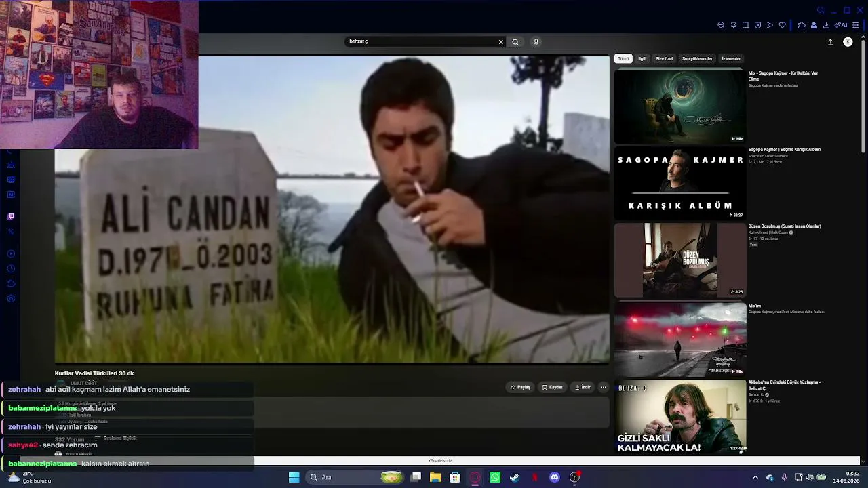Open the video more options menu
Image resolution: width=868 pixels, height=488 pixels.
click(604, 388)
